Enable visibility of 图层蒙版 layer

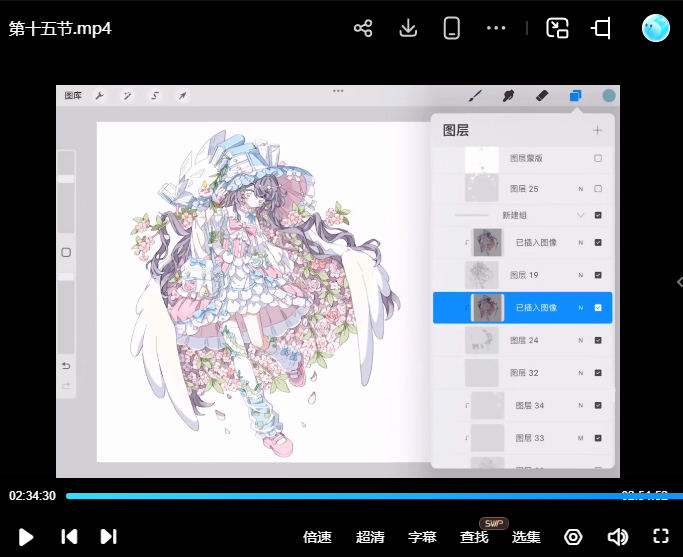pyautogui.click(x=598, y=158)
